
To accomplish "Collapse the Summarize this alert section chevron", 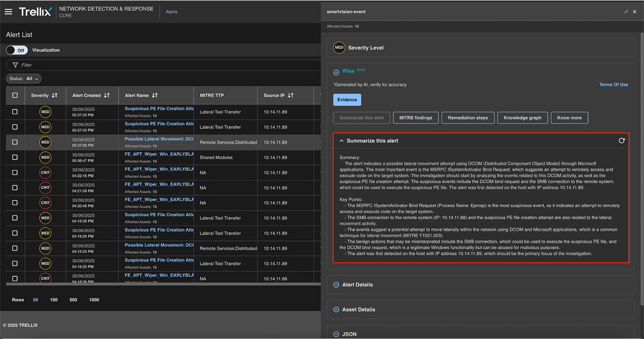I will [x=341, y=141].
